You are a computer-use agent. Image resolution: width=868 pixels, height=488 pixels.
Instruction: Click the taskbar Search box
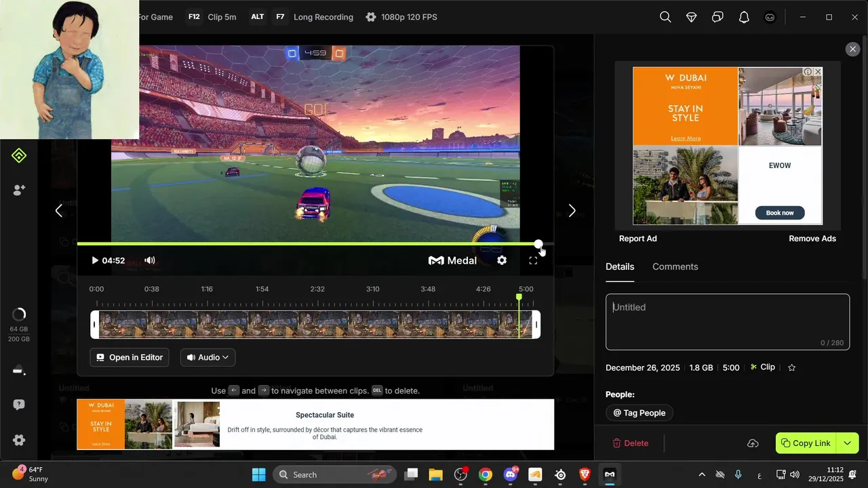[x=336, y=474]
